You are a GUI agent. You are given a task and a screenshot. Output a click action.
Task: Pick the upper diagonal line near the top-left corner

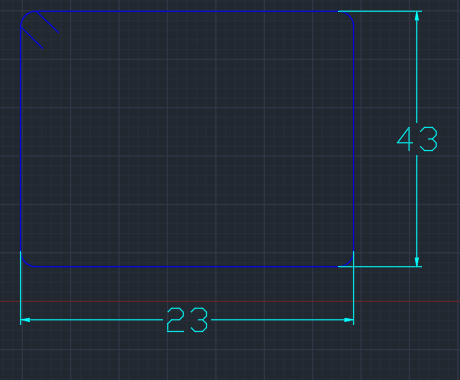coord(47,22)
